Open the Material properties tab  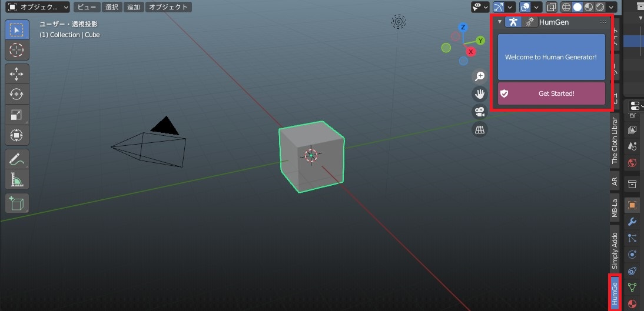632,303
